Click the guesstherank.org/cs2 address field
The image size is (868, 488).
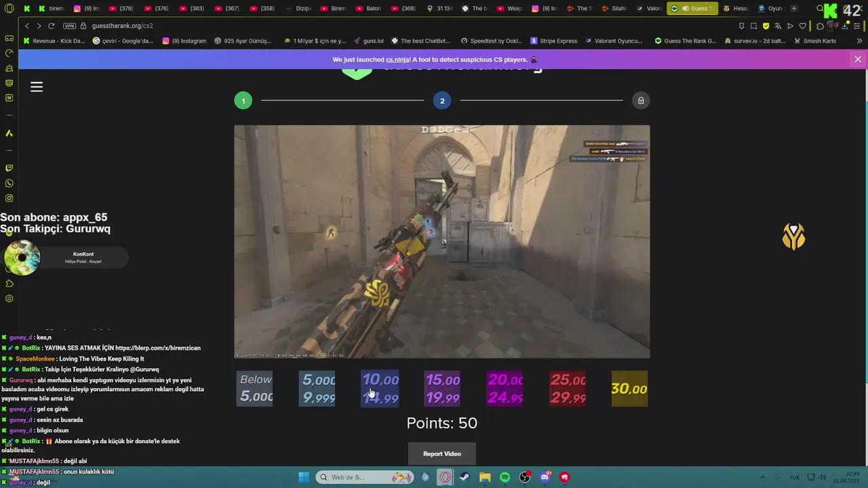123,26
